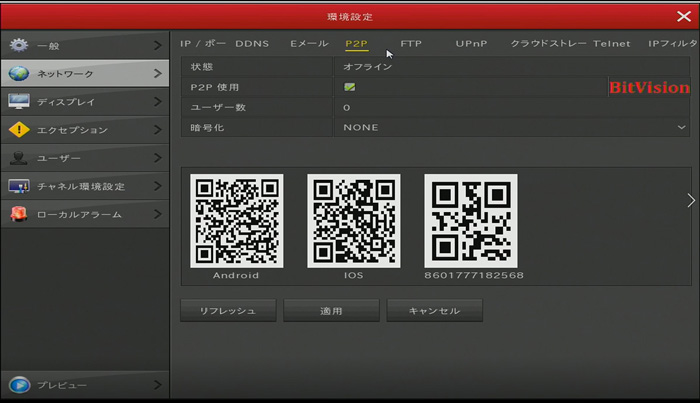
Task: Click the gear icon for 一般 settings
Action: [x=19, y=46]
